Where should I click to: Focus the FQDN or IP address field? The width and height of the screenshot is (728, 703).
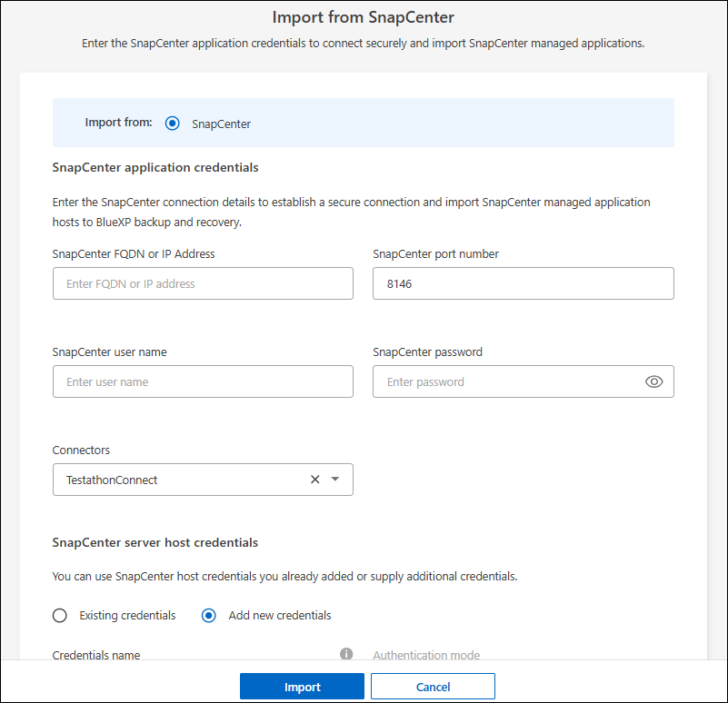203,283
